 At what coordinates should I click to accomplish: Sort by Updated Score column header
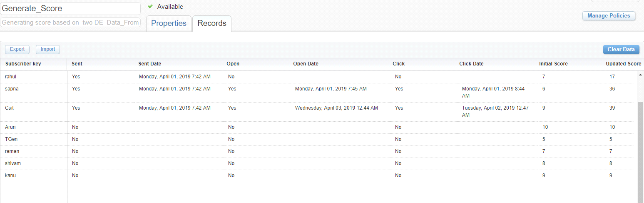point(623,64)
